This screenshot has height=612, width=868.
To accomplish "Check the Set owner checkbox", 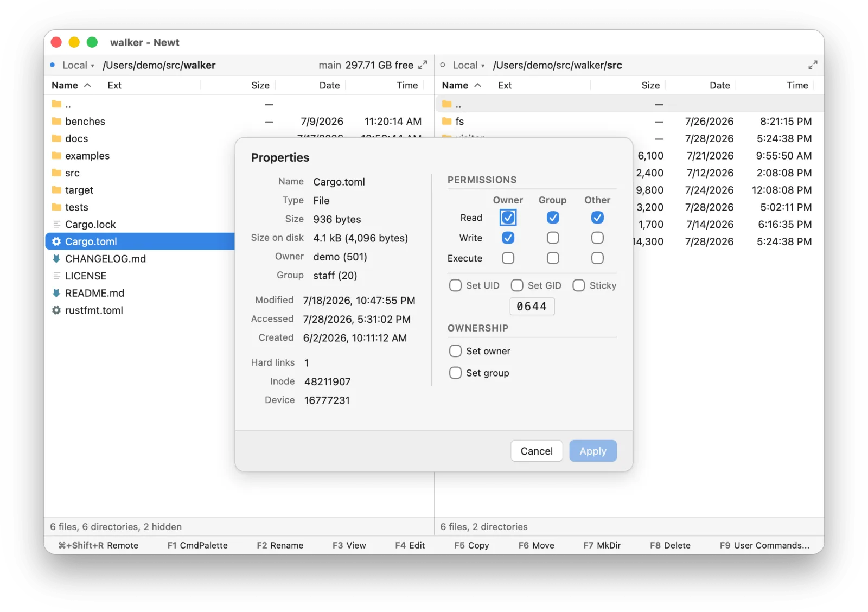I will (x=455, y=351).
